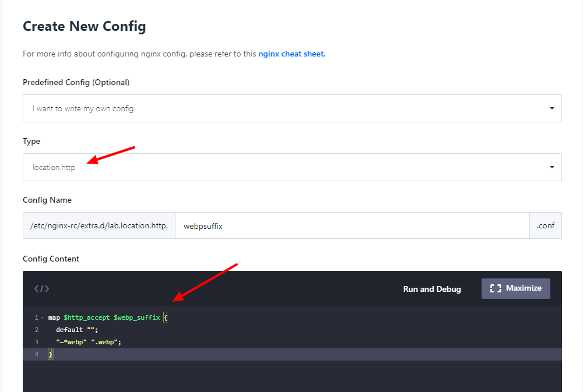Click the Predefined Config caret arrow

tap(552, 108)
